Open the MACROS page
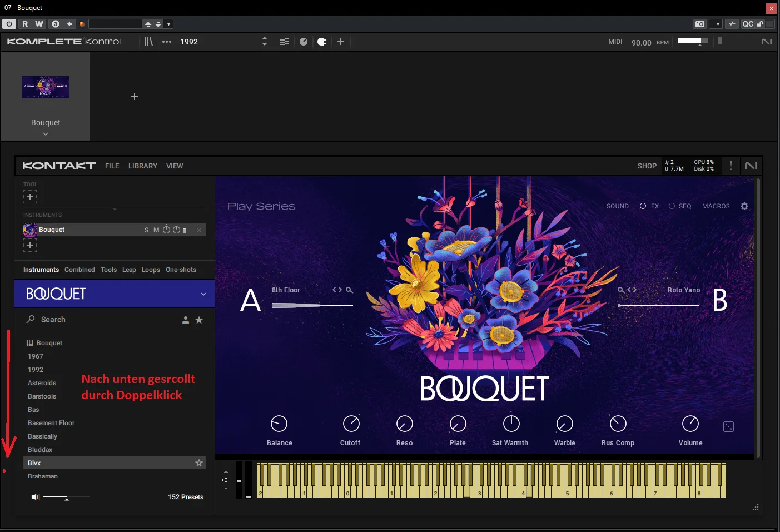This screenshot has width=780, height=532. point(716,206)
